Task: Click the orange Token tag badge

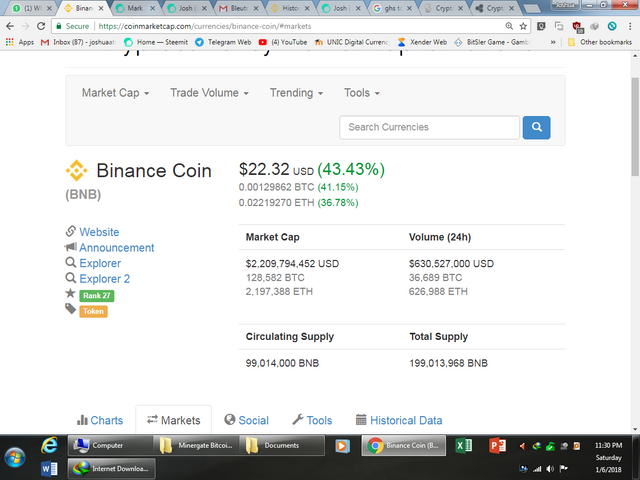Action: tap(93, 311)
